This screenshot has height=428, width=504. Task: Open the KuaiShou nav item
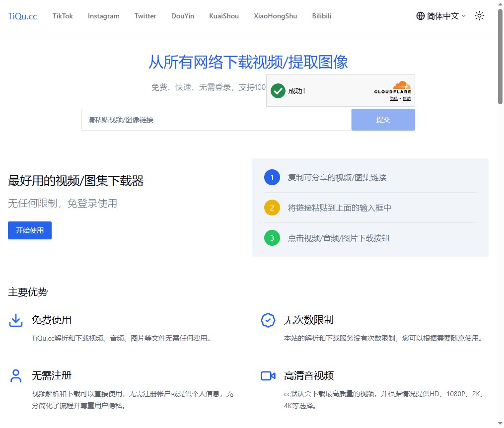224,16
